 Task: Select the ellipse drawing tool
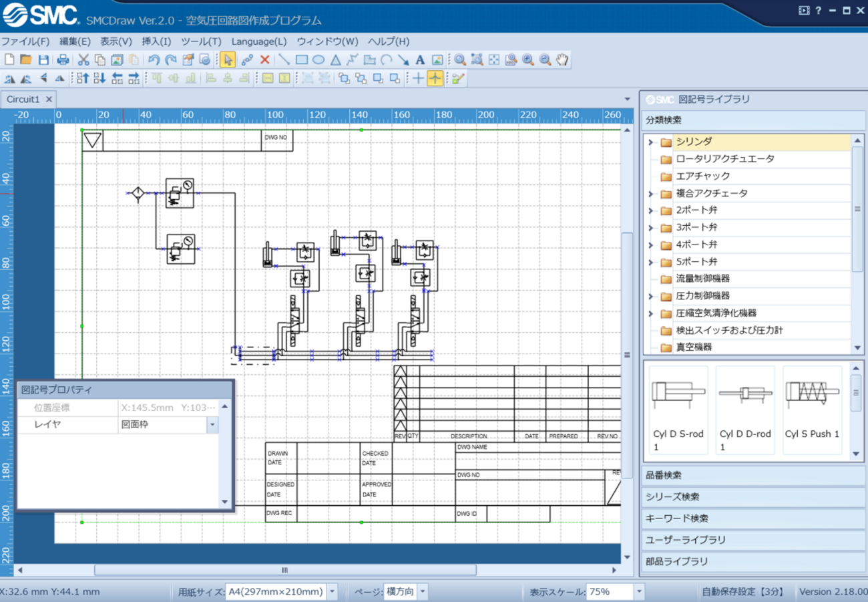pos(318,60)
